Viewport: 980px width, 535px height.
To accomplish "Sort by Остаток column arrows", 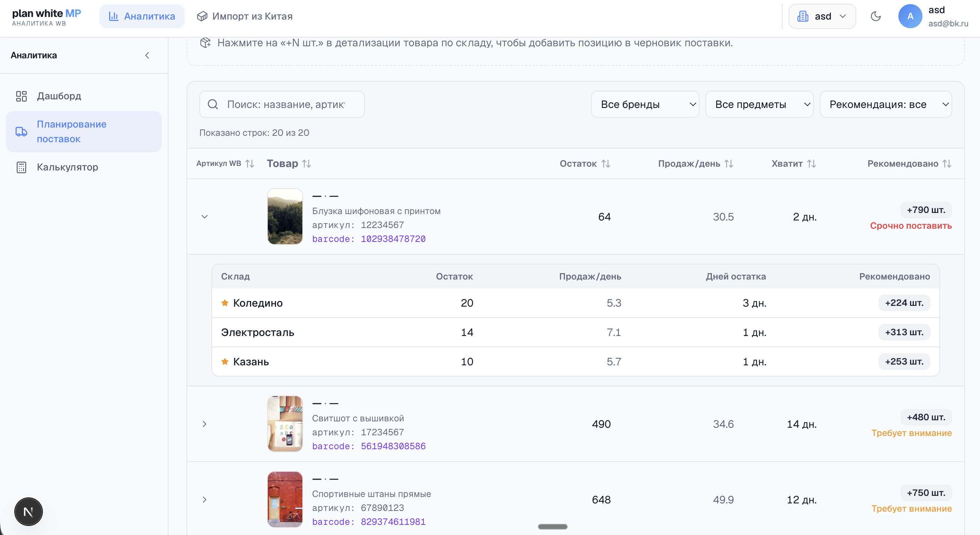I will point(606,164).
